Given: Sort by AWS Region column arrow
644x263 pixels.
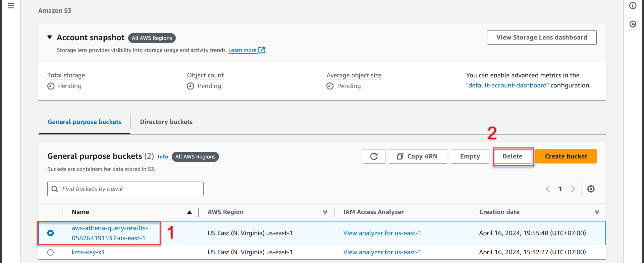Looking at the screenshot, I should pos(325,212).
